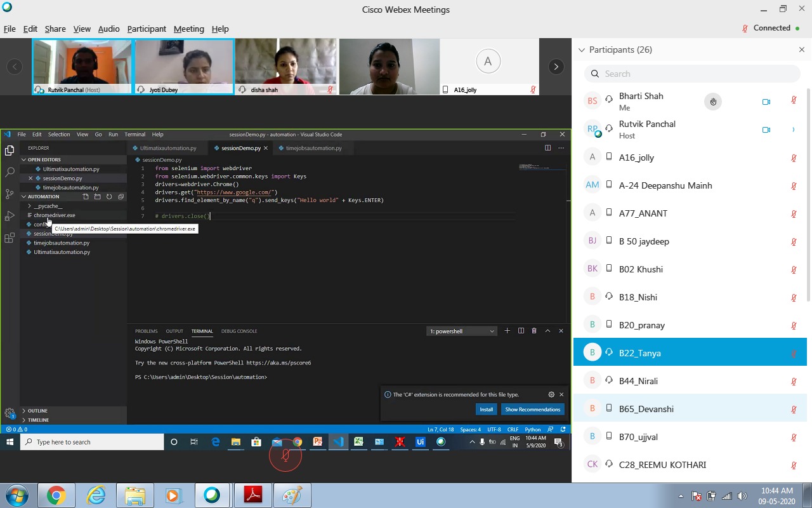Collapse the AUTOMATION folder section
Viewport: 812px width, 508px height.
pyautogui.click(x=24, y=197)
